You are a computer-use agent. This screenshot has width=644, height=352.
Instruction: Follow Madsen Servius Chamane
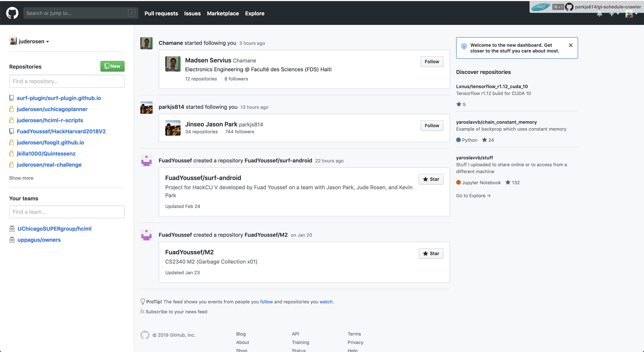tap(431, 62)
